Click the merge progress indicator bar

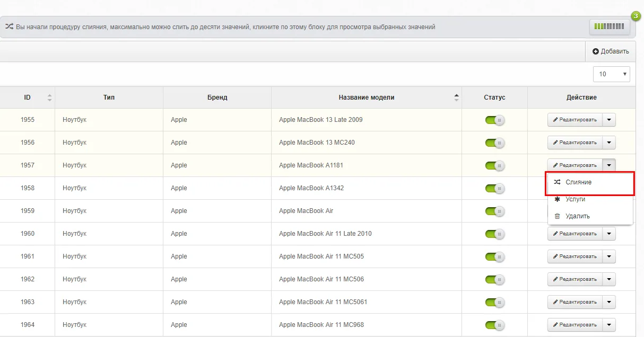(609, 26)
